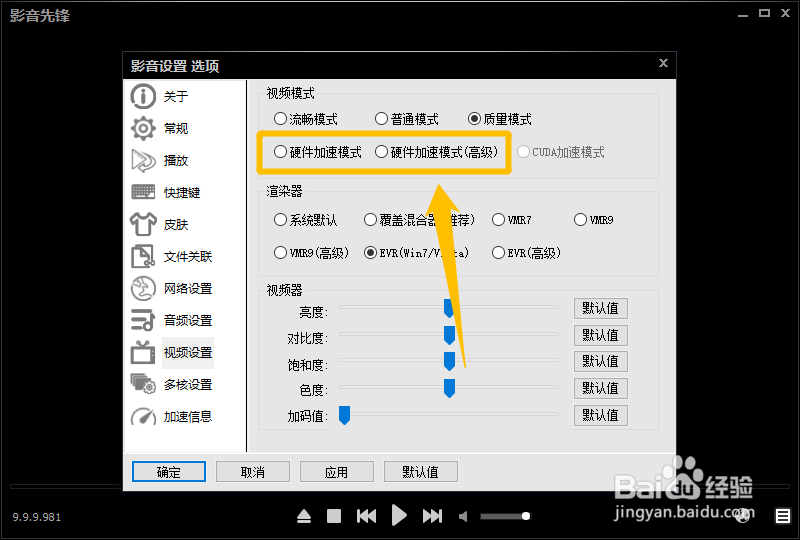Click bottom 默认值 button beside 应用

coord(420,472)
